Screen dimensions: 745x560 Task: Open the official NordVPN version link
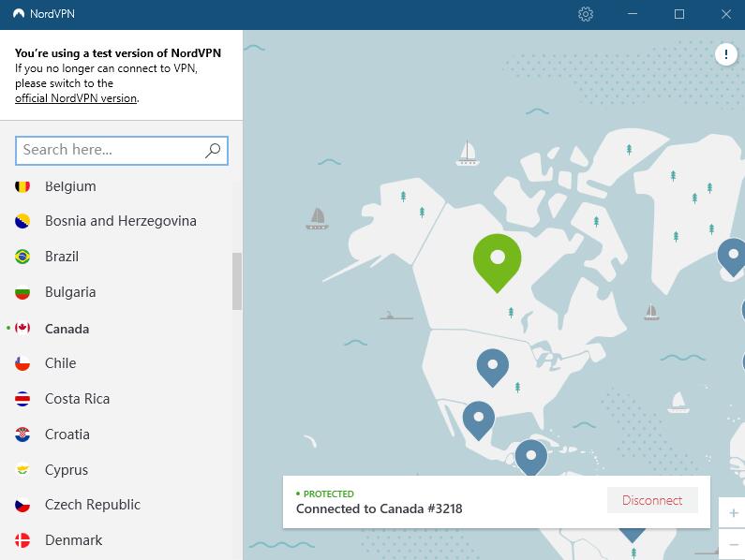[76, 98]
